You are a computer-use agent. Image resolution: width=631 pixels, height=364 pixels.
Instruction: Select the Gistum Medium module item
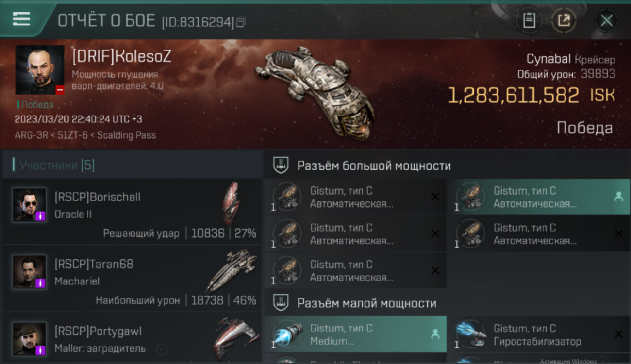pyautogui.click(x=355, y=334)
